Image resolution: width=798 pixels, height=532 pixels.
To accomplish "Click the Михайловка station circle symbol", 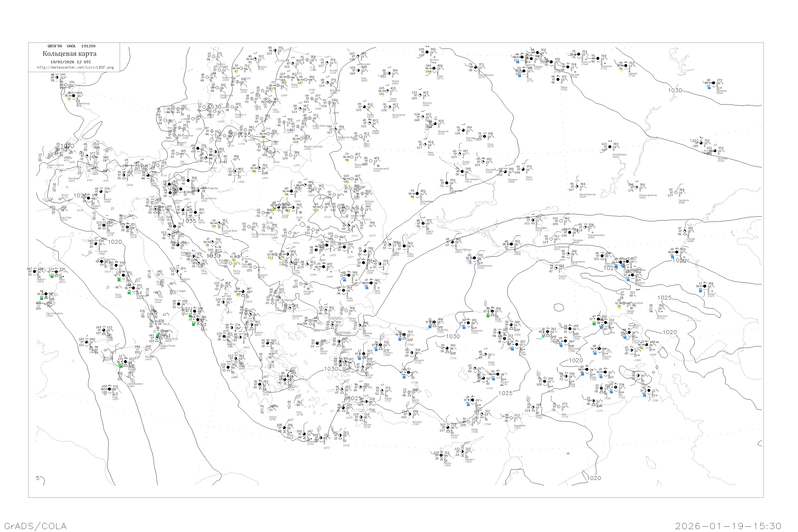I will (610, 147).
